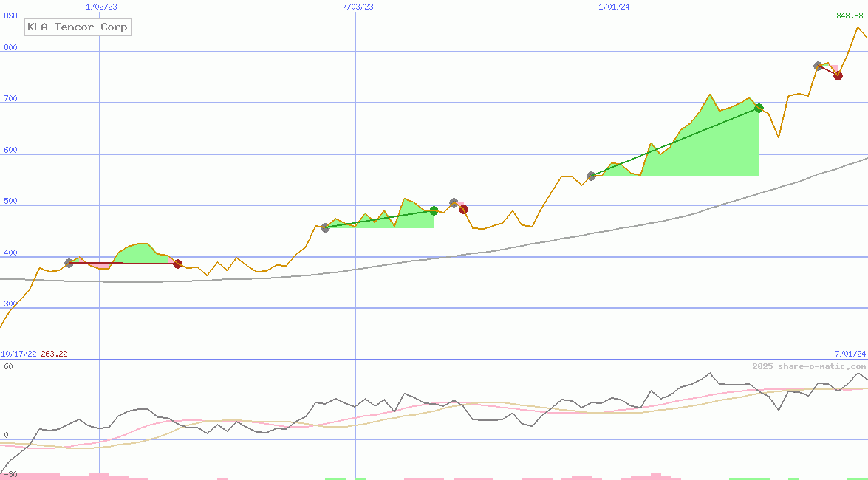This screenshot has width=868, height=480.
Task: Select the gray entry marker of the last trade
Action: pyautogui.click(x=818, y=66)
